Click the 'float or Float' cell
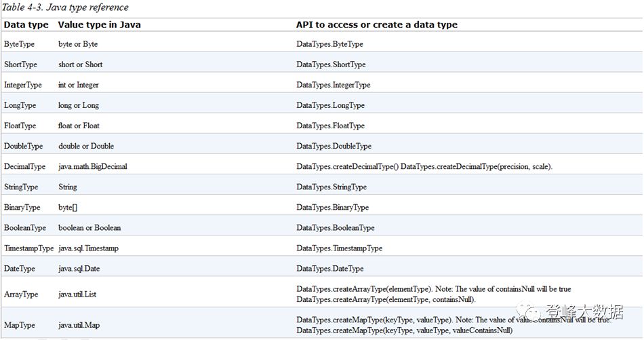 (x=79, y=126)
